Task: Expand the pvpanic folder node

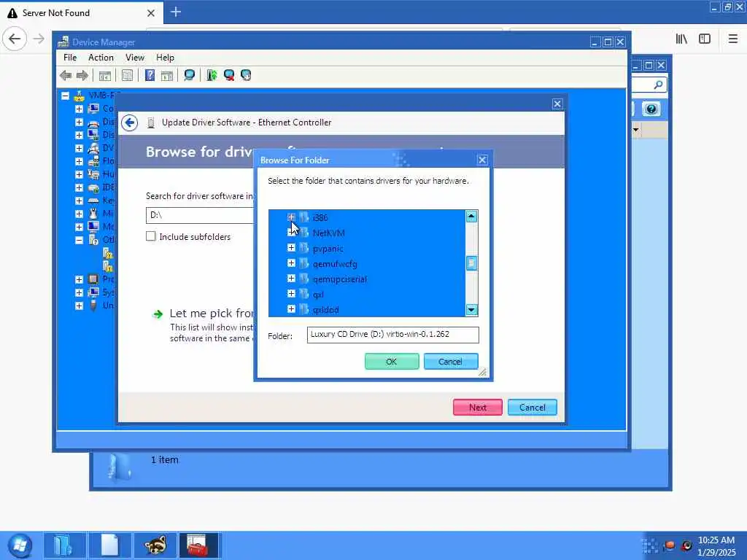Action: coord(291,248)
